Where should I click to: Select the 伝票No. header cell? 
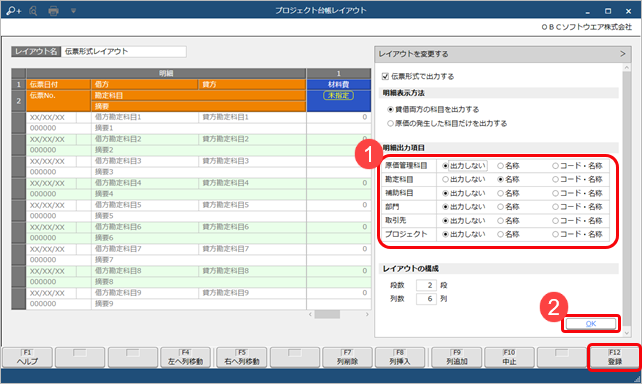59,101
